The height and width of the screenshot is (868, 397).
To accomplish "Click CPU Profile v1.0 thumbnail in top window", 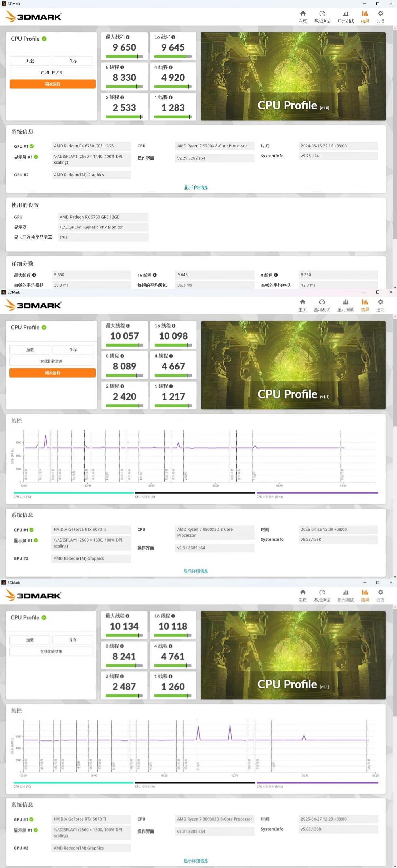I will coord(293,76).
